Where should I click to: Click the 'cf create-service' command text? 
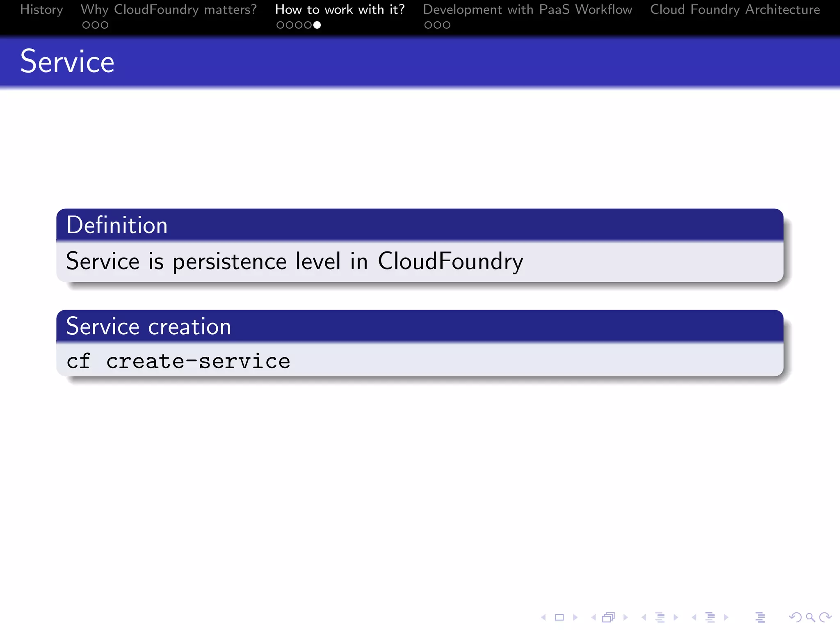click(x=178, y=361)
